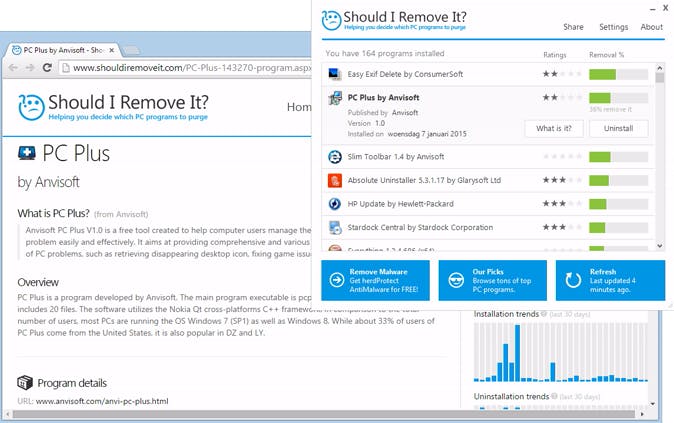This screenshot has width=674, height=423.
Task: Select the HP Update by Hewlett-Packard row
Action: 488,204
